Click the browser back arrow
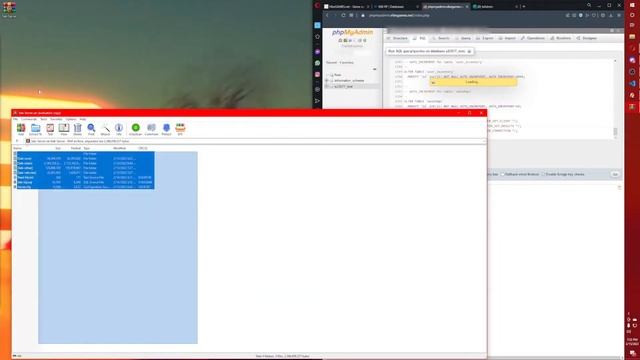The image size is (640, 360). click(327, 16)
